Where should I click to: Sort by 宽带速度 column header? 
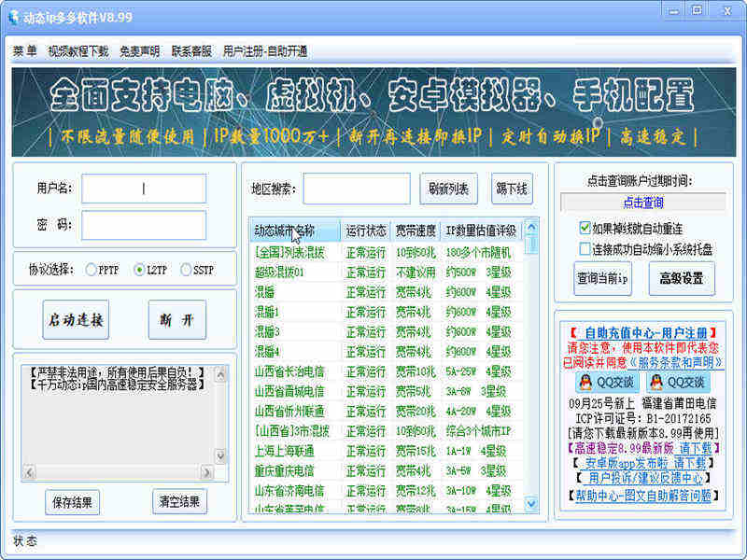point(416,231)
